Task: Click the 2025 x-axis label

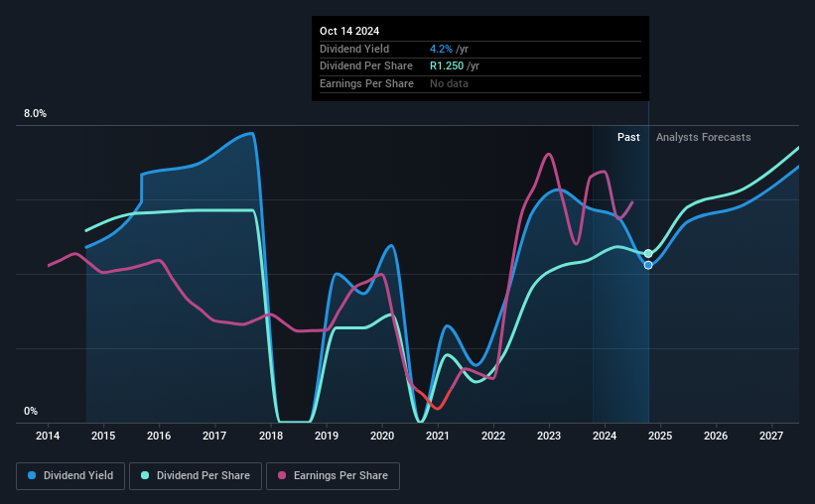Action: 660,436
